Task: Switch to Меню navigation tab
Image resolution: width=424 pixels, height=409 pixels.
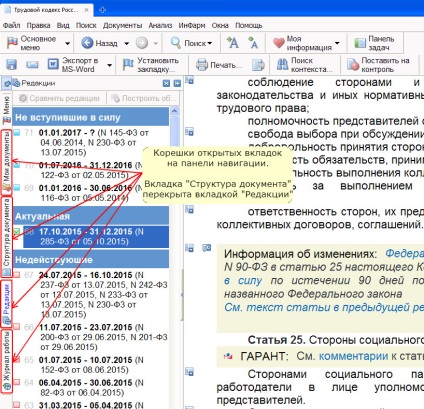Action: (x=6, y=110)
